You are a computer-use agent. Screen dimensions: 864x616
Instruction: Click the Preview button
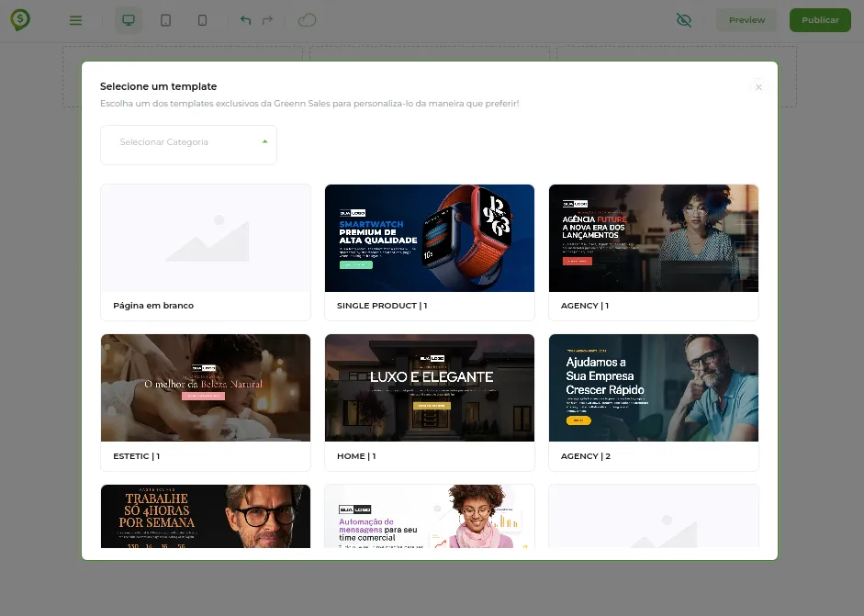pyautogui.click(x=746, y=20)
